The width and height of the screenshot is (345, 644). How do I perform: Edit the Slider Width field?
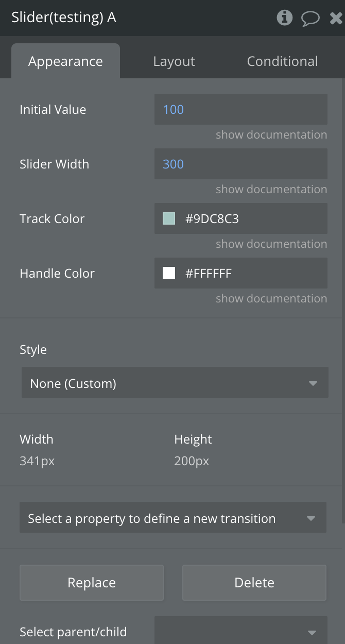[240, 164]
